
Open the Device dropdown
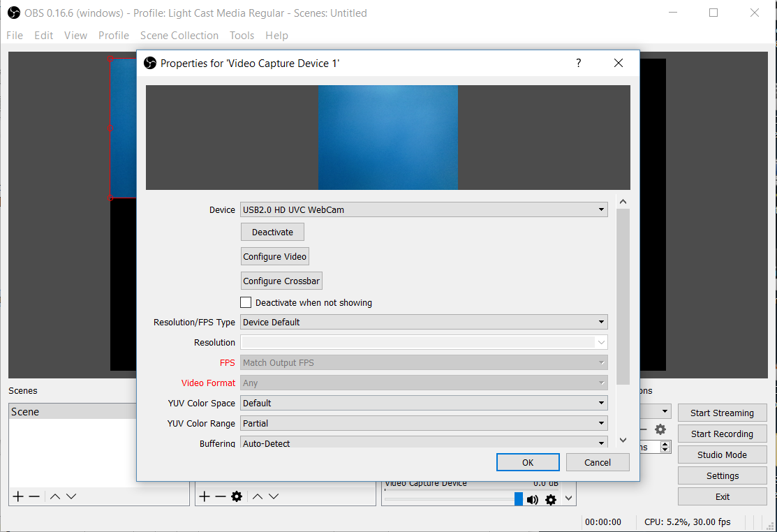pyautogui.click(x=424, y=209)
